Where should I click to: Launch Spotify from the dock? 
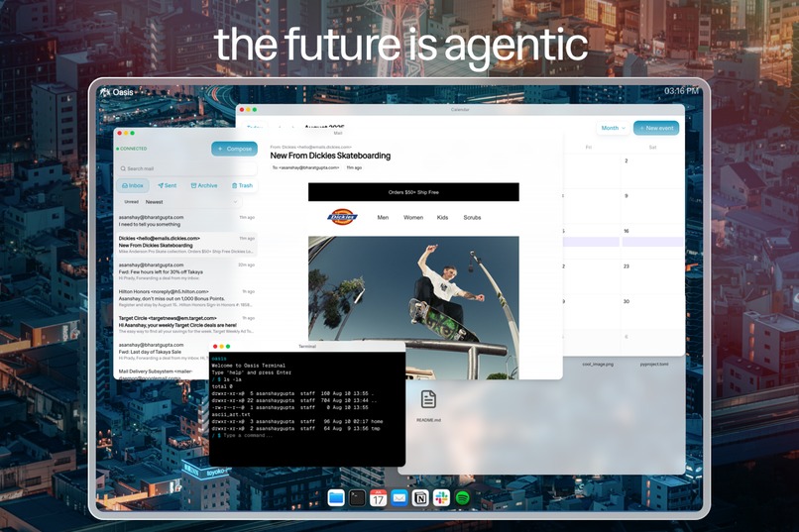462,497
